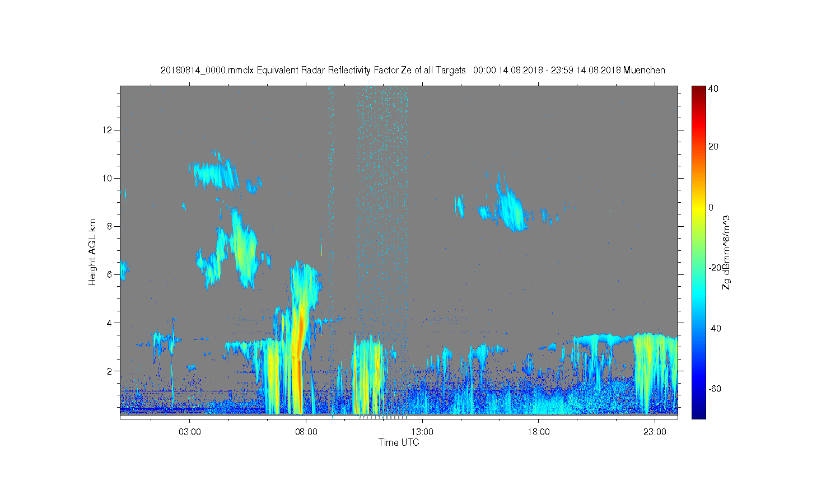Click the 'Height AGL km' y-axis label

pos(92,252)
